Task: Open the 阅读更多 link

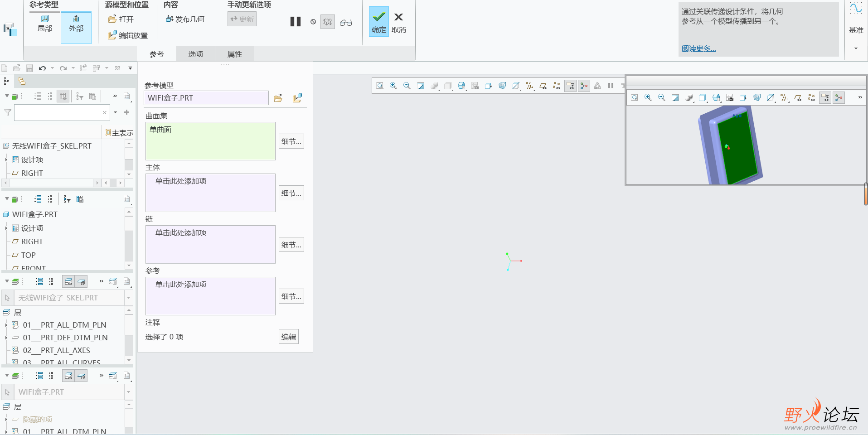Action: click(x=699, y=48)
